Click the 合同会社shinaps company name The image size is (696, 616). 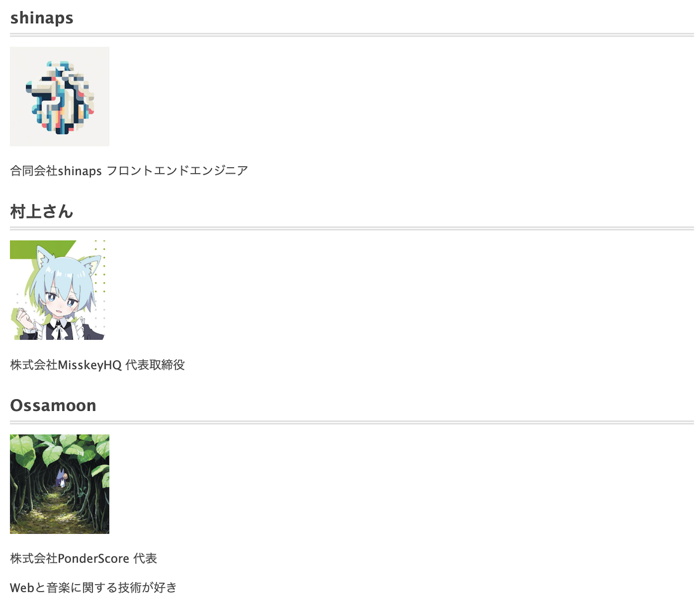point(56,170)
